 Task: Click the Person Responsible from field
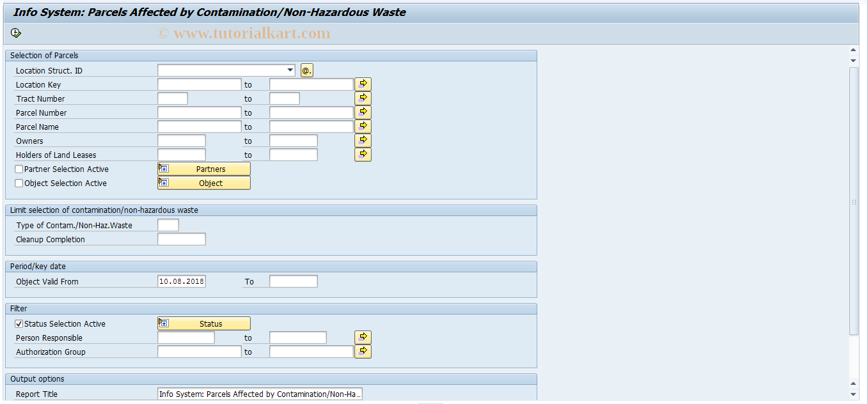point(186,338)
